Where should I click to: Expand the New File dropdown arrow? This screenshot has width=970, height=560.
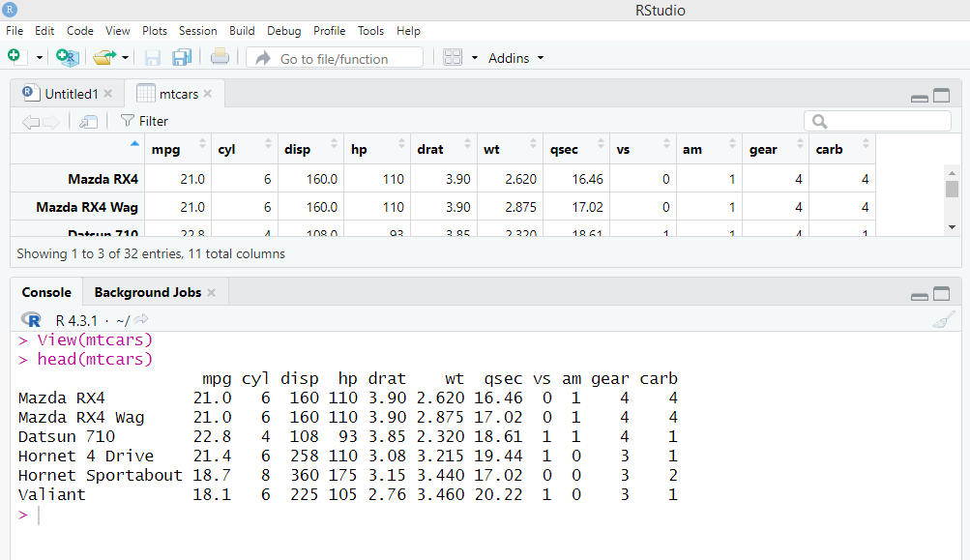click(40, 58)
